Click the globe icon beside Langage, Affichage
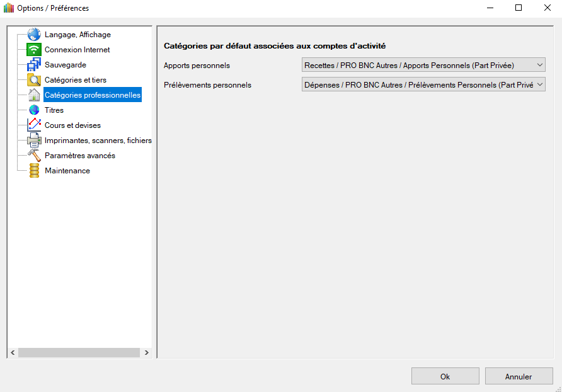 [34, 35]
